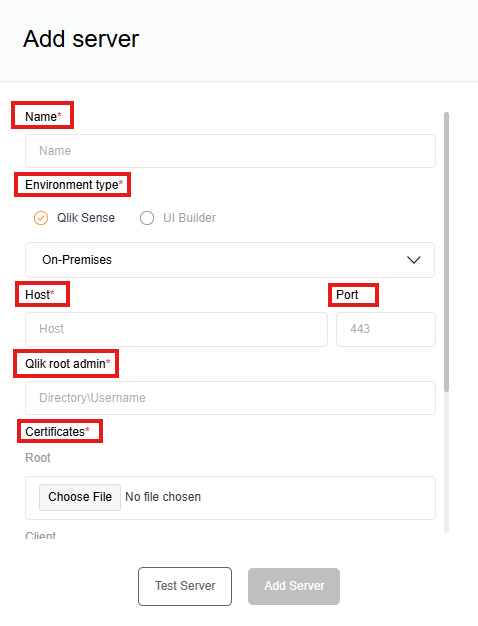Open the On-Premises deployment dropdown
This screenshot has width=478, height=626.
click(x=230, y=260)
